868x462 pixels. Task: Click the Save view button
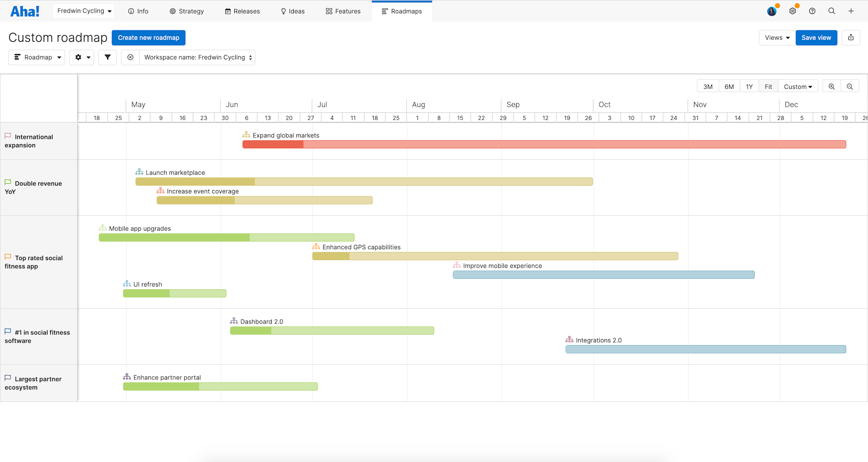(x=816, y=37)
